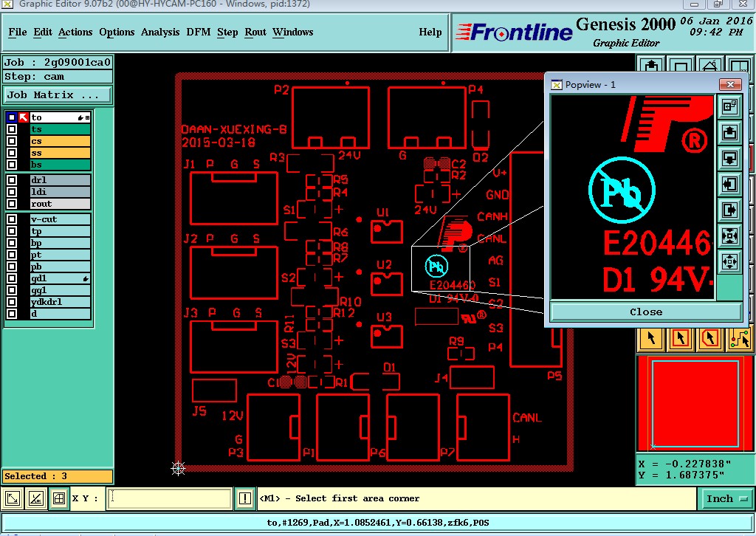Click the pan-up icon in main toolbar
The image size is (756, 536).
[x=651, y=64]
